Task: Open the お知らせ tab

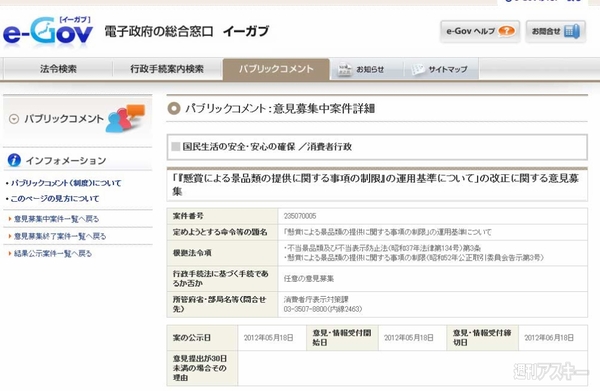Action: point(367,69)
